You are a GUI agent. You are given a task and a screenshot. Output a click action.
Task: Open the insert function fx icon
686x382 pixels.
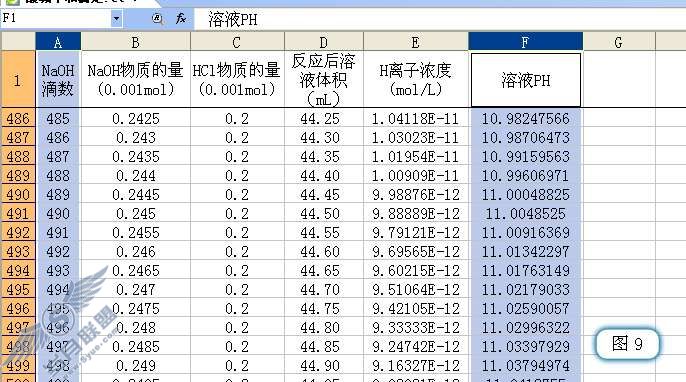(180, 18)
